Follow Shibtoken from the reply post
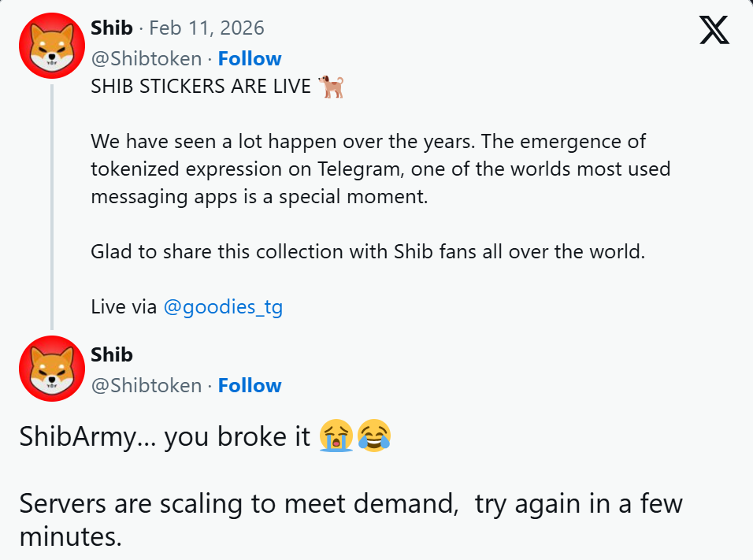The height and width of the screenshot is (560, 753). [x=250, y=386]
